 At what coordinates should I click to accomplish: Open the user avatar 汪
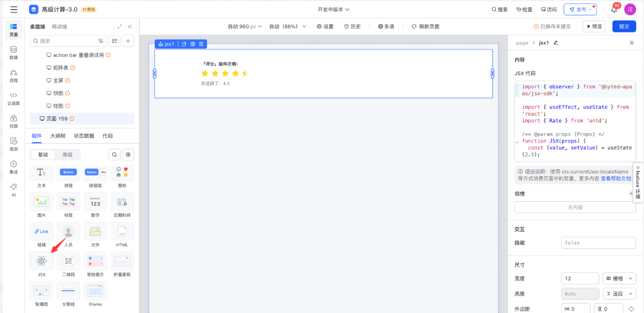click(x=629, y=10)
